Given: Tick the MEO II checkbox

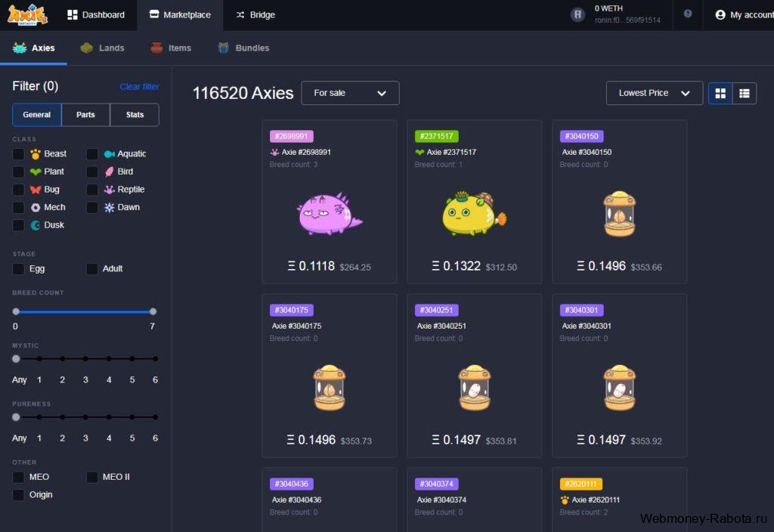Looking at the screenshot, I should point(91,478).
